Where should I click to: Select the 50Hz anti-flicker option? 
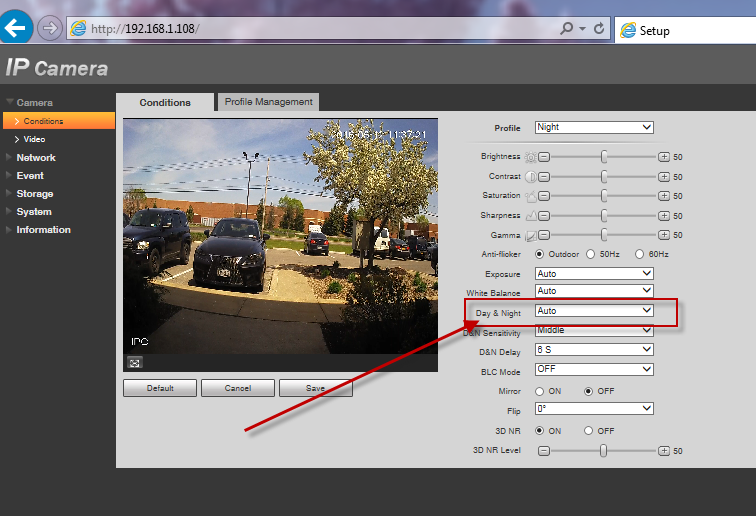coord(592,254)
